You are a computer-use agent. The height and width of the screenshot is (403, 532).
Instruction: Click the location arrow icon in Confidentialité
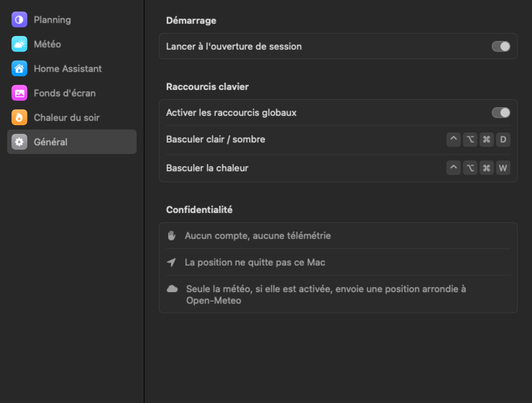[171, 262]
